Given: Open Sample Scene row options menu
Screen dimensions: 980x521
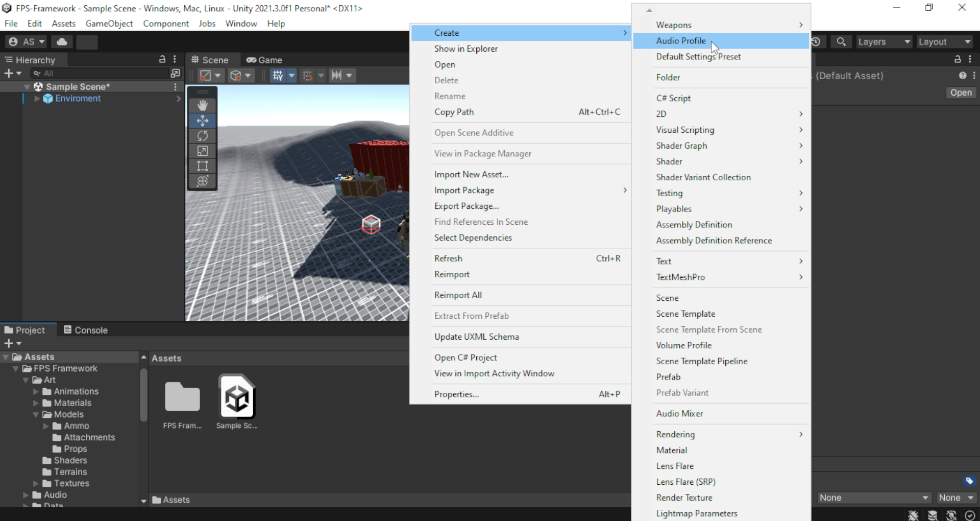Looking at the screenshot, I should (x=175, y=87).
